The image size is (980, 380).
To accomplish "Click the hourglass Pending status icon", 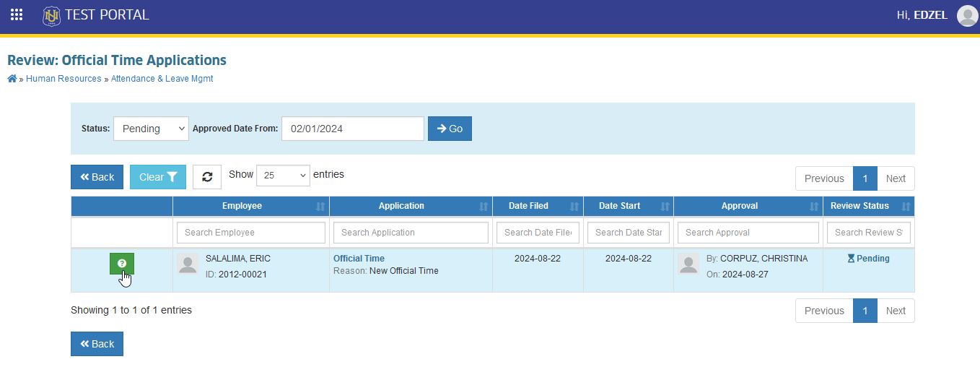I will pos(851,259).
